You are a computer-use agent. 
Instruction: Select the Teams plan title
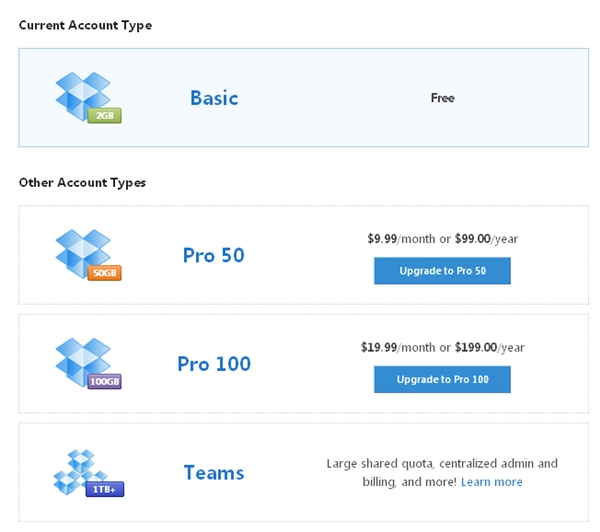point(214,473)
